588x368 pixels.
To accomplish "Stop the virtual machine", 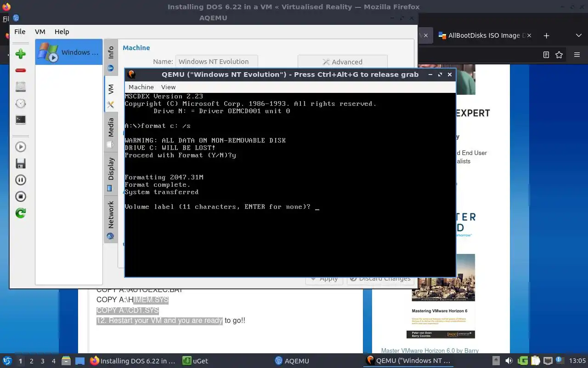I will click(20, 196).
